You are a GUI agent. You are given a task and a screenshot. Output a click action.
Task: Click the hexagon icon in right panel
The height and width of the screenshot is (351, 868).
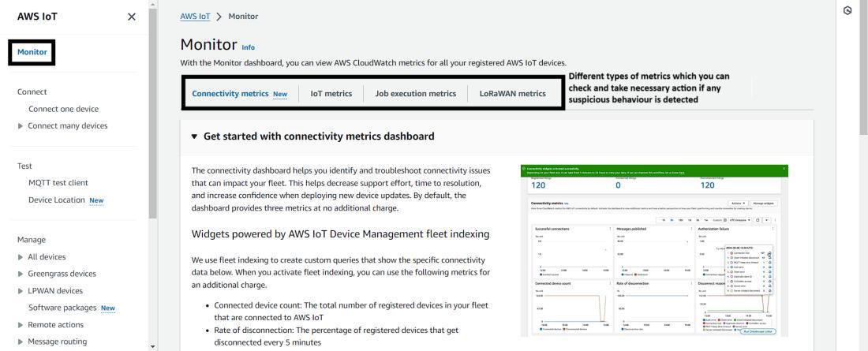(847, 10)
